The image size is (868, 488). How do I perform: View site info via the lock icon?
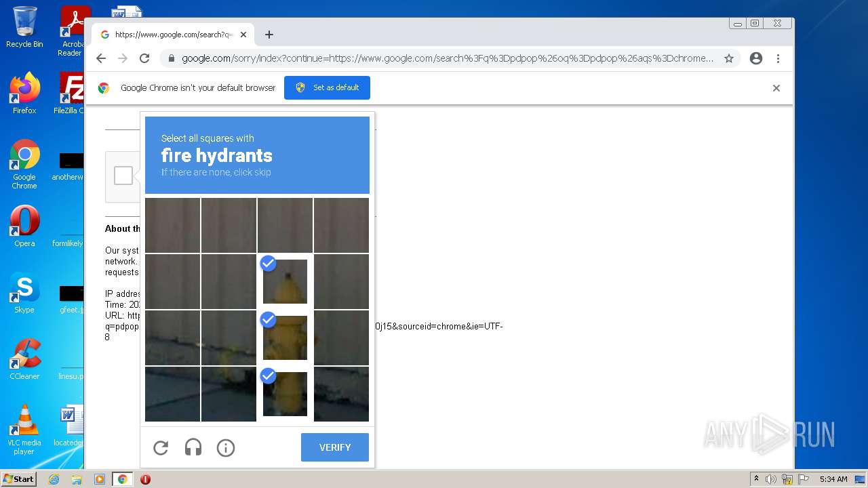[171, 58]
